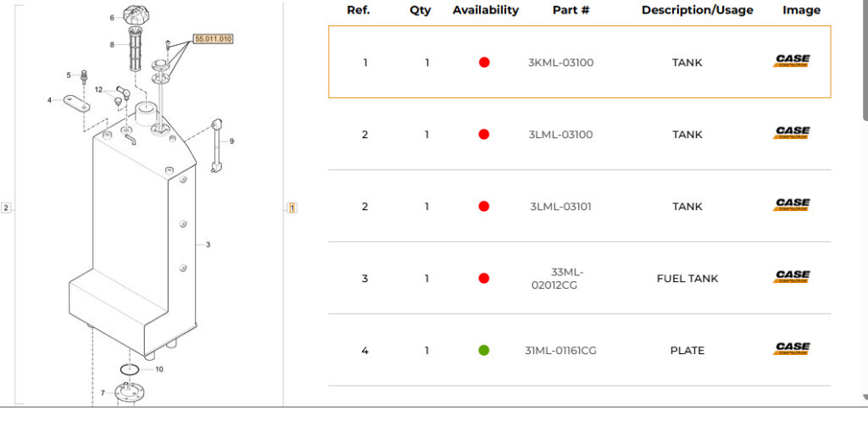868x427 pixels.
Task: Click the CASE logo image for part 3KML-03100
Action: click(793, 61)
